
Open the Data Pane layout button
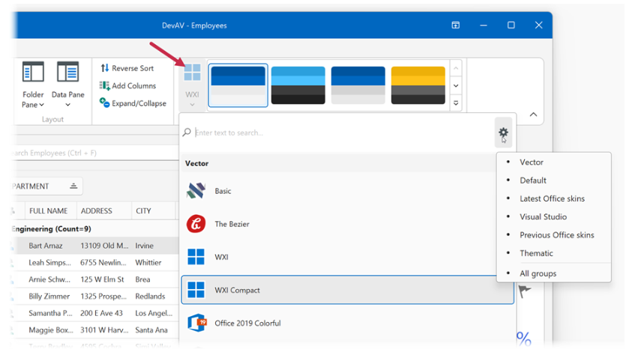coord(68,85)
